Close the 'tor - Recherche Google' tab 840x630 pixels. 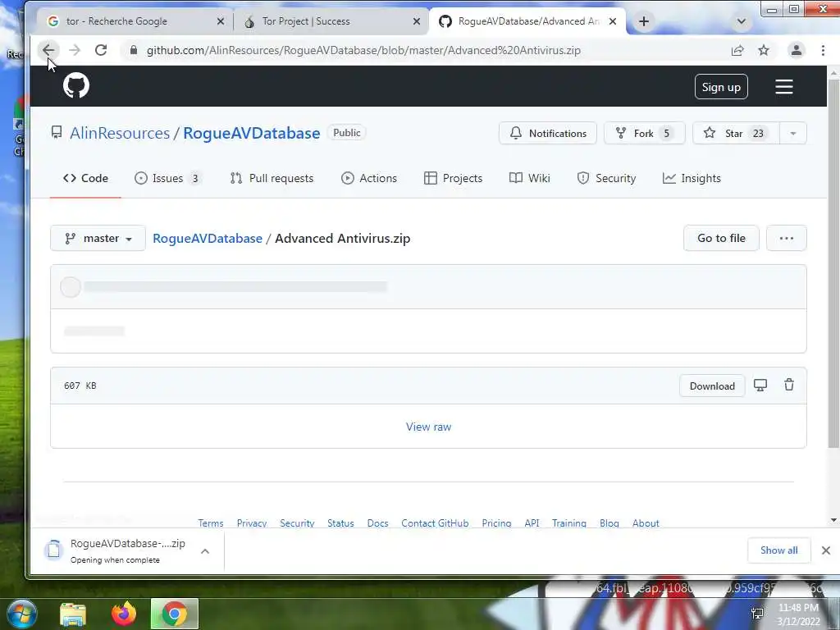(x=220, y=21)
